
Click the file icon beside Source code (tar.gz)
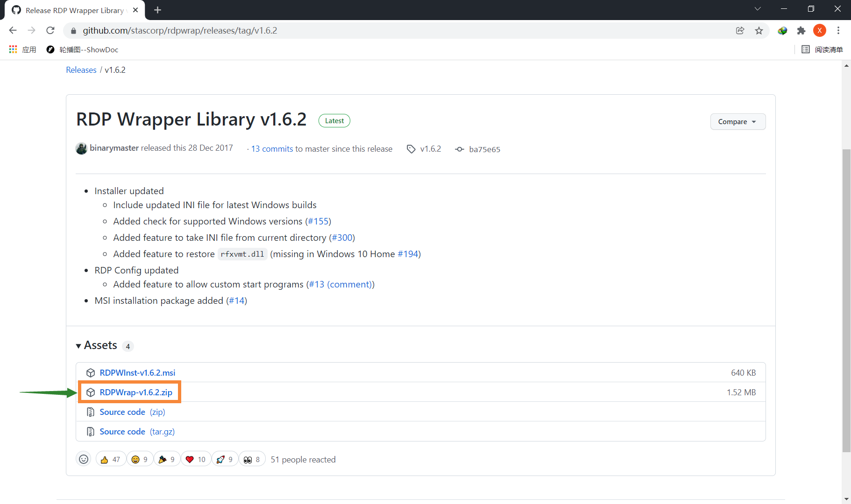tap(91, 431)
